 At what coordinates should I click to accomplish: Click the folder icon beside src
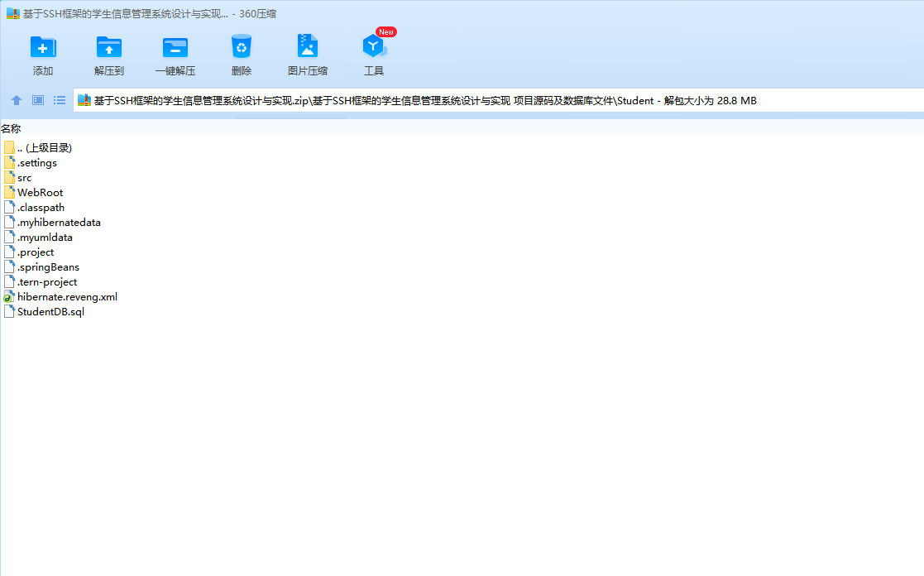click(x=9, y=177)
